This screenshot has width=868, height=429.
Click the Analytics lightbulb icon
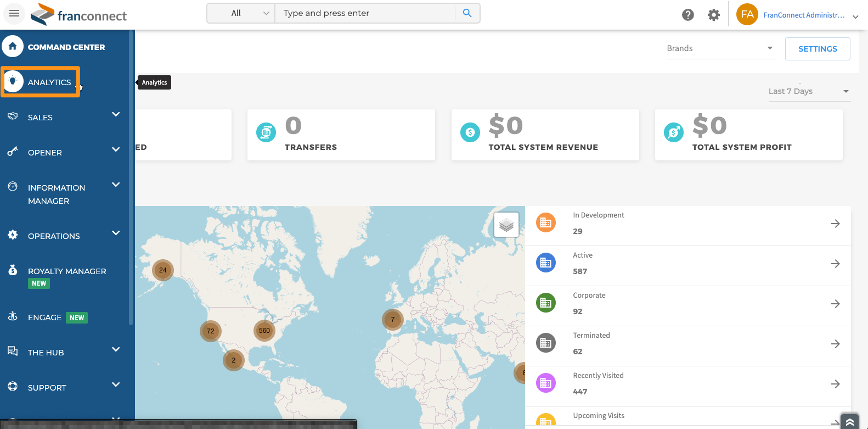tap(13, 81)
